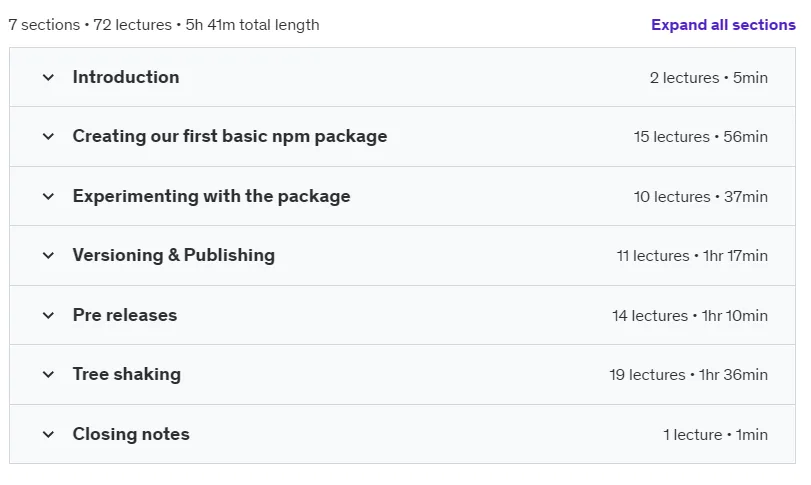Click the 15 lectures • 56min label

coord(701,137)
